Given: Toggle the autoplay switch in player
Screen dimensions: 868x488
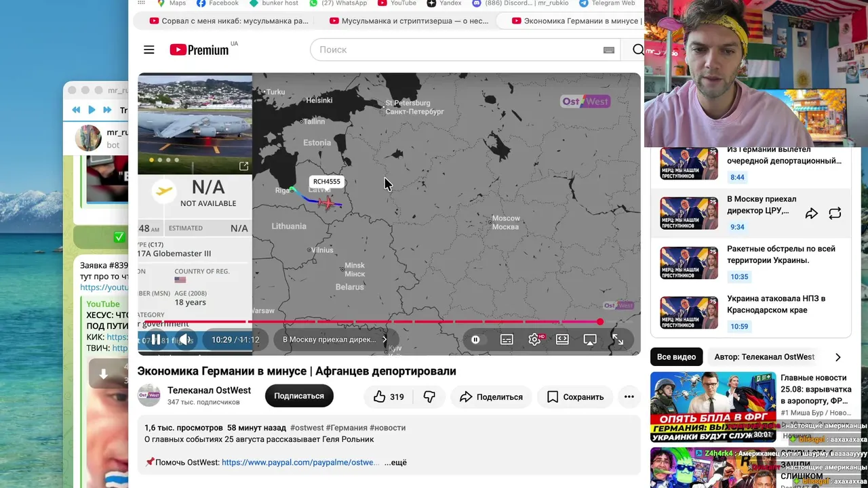Looking at the screenshot, I should (475, 340).
